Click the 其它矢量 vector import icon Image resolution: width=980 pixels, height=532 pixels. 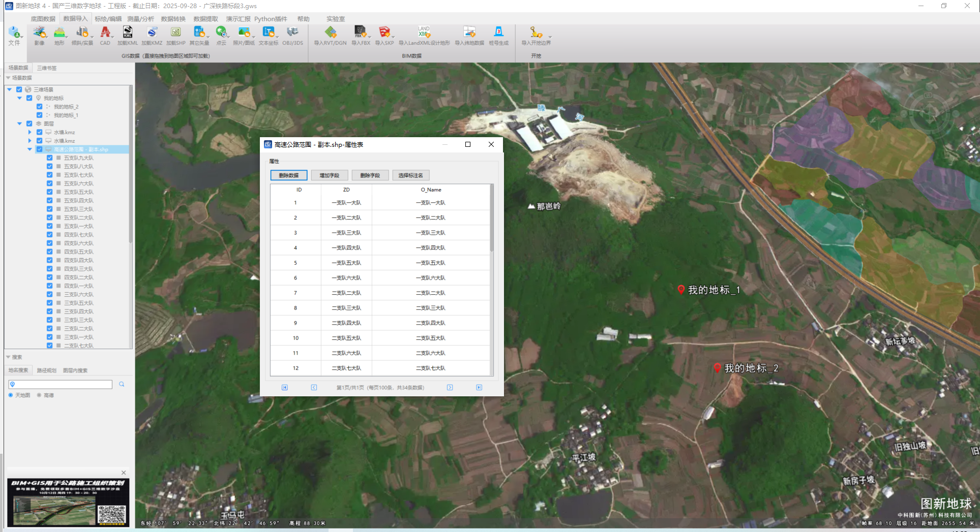click(199, 33)
